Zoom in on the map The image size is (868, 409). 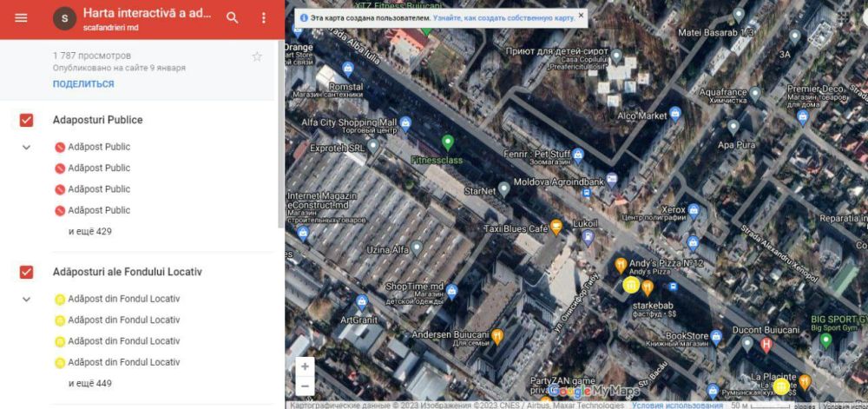click(x=305, y=367)
